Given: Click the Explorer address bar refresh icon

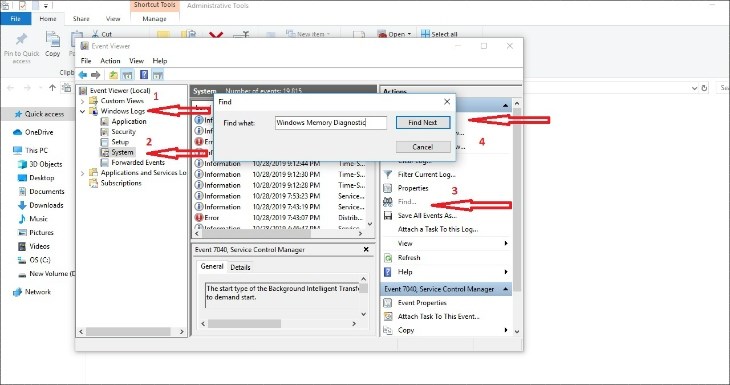Looking at the screenshot, I should tap(704, 88).
